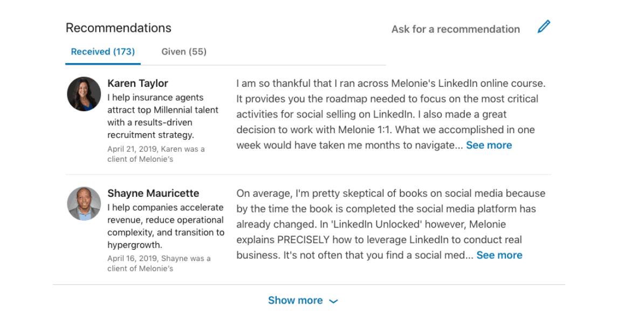The image size is (644, 329).
Task: Click the April 21, 2019 client note
Action: (156, 154)
